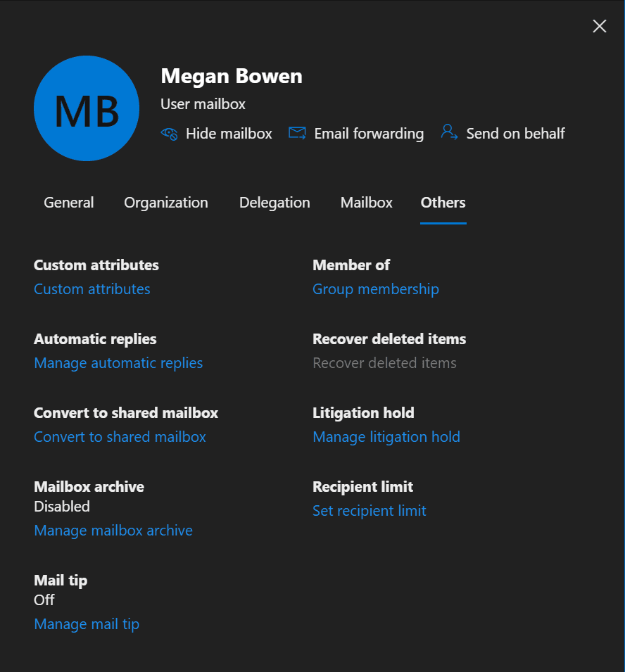The width and height of the screenshot is (625, 672).
Task: Open the Custom attributes link
Action: coord(92,289)
